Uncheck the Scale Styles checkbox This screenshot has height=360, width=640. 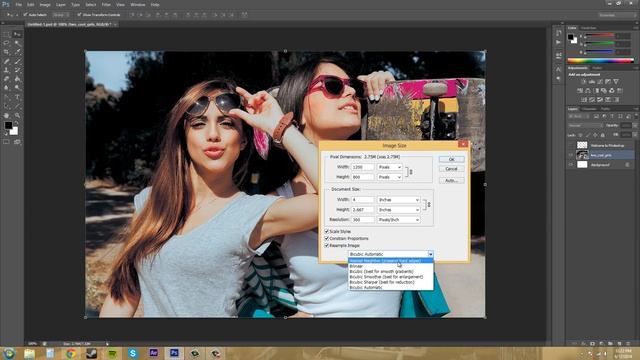click(327, 231)
